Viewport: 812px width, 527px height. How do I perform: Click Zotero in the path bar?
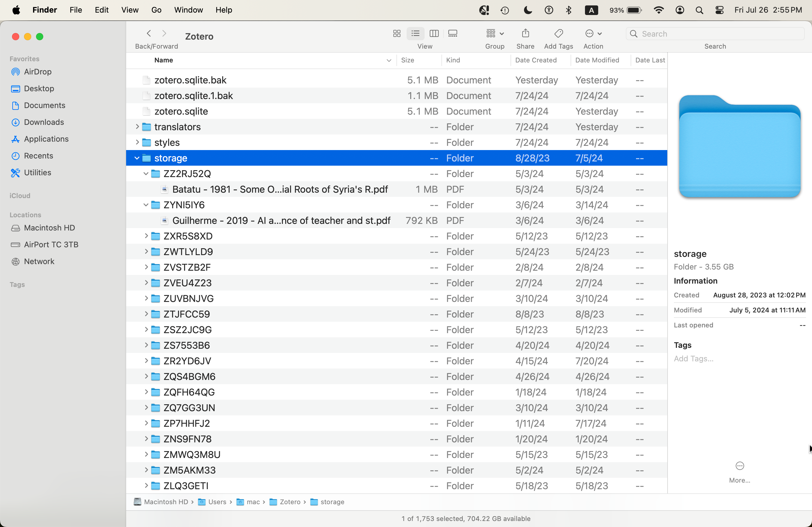tap(289, 502)
